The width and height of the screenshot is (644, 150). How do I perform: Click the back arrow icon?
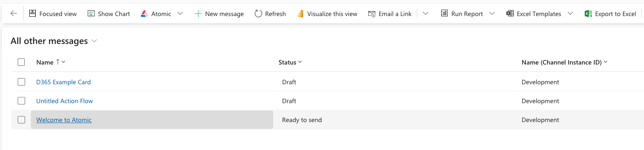(x=14, y=14)
